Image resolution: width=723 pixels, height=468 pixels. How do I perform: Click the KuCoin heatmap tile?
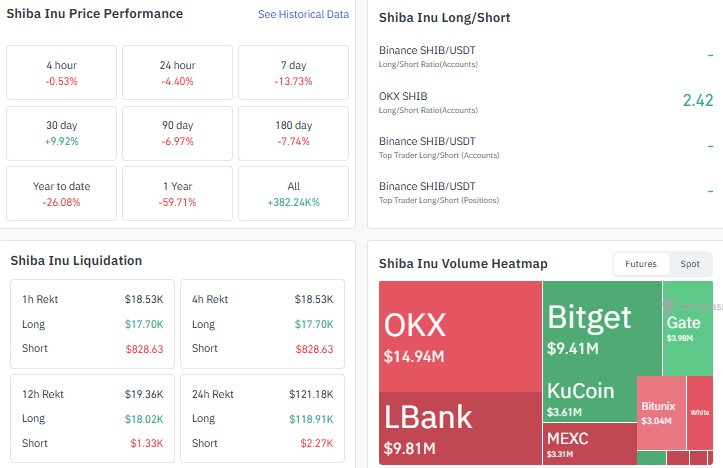[590, 399]
